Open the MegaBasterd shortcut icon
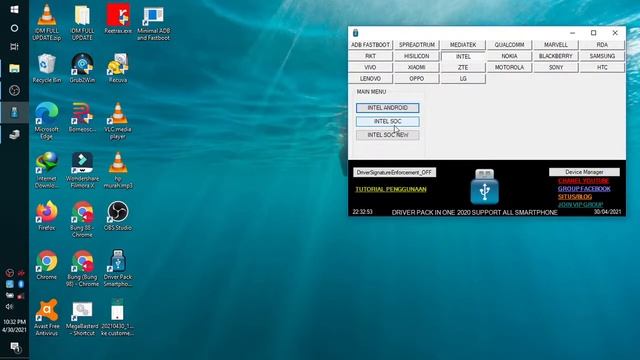The height and width of the screenshot is (360, 640). coord(82,318)
